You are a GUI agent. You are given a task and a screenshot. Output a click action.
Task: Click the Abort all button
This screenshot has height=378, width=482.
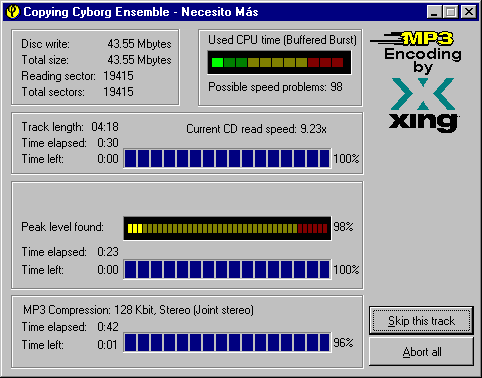[421, 352]
